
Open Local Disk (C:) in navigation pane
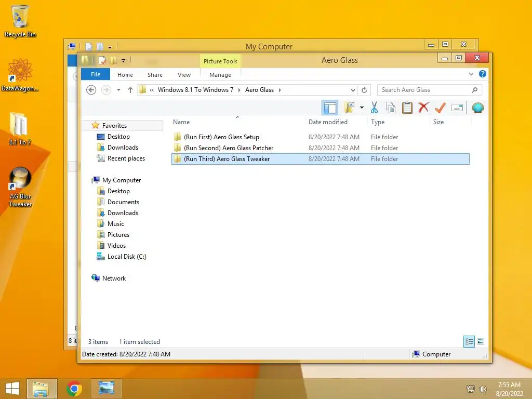[127, 257]
